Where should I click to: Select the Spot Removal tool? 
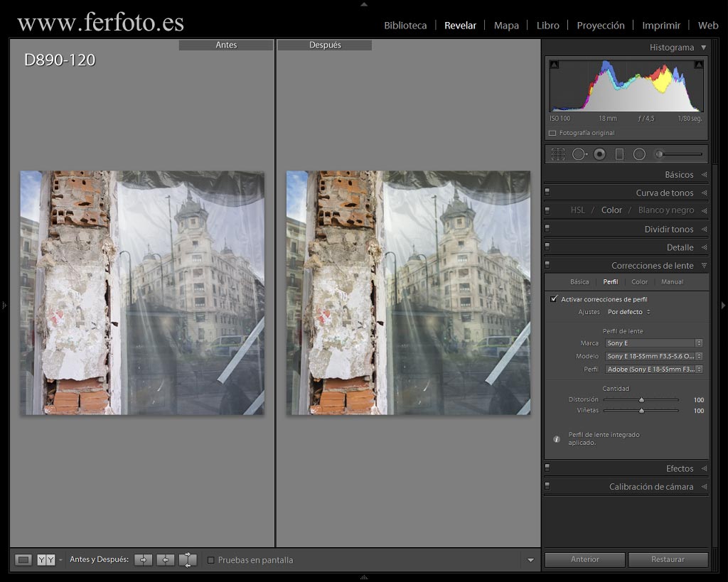[x=579, y=154]
